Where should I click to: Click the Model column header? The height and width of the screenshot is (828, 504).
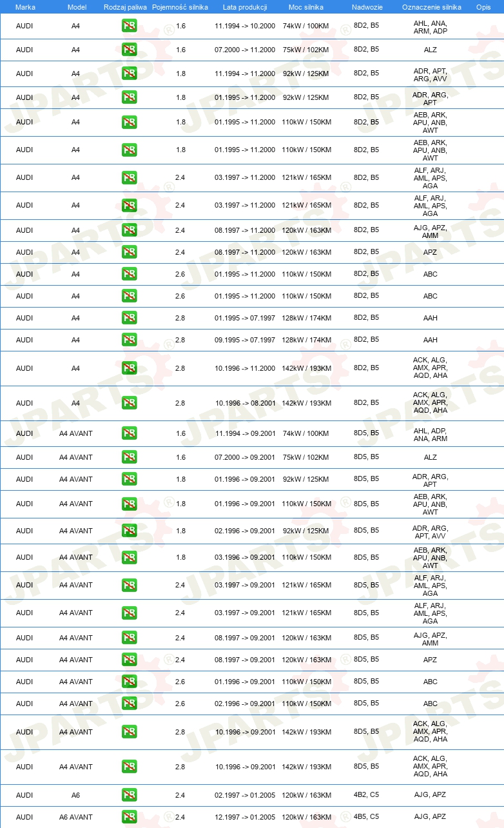77,6
